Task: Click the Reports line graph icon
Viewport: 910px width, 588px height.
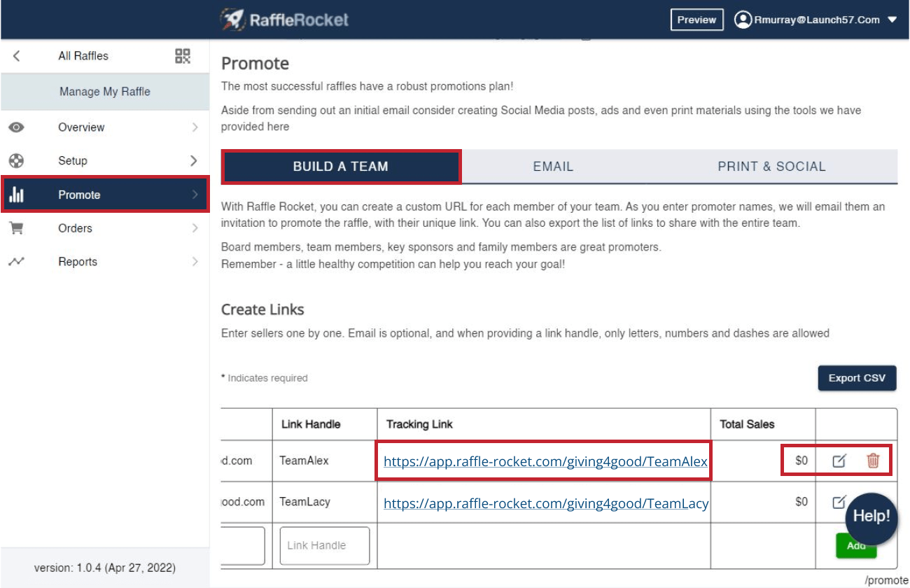Action: point(16,262)
